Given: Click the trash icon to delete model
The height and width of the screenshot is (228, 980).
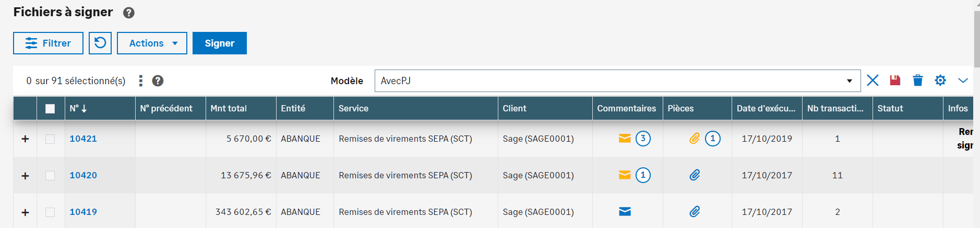Looking at the screenshot, I should pos(917,81).
